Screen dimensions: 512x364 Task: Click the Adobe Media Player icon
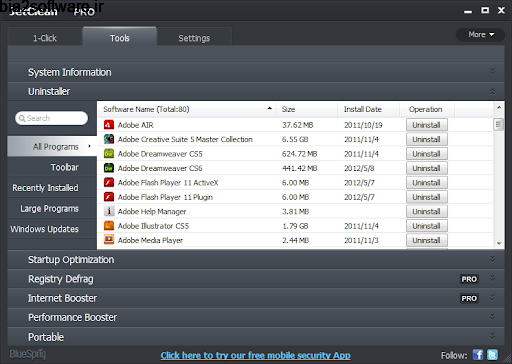coord(109,240)
